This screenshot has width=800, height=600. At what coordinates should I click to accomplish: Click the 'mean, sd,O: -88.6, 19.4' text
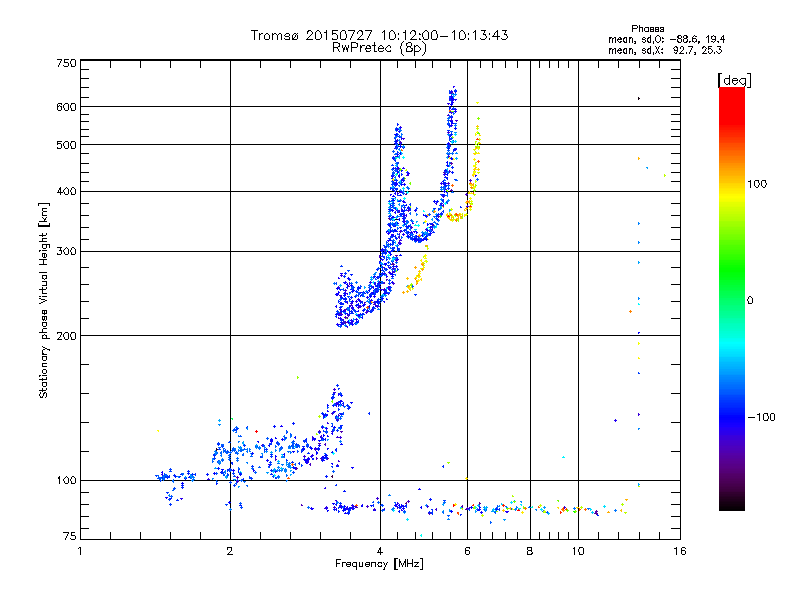click(666, 39)
